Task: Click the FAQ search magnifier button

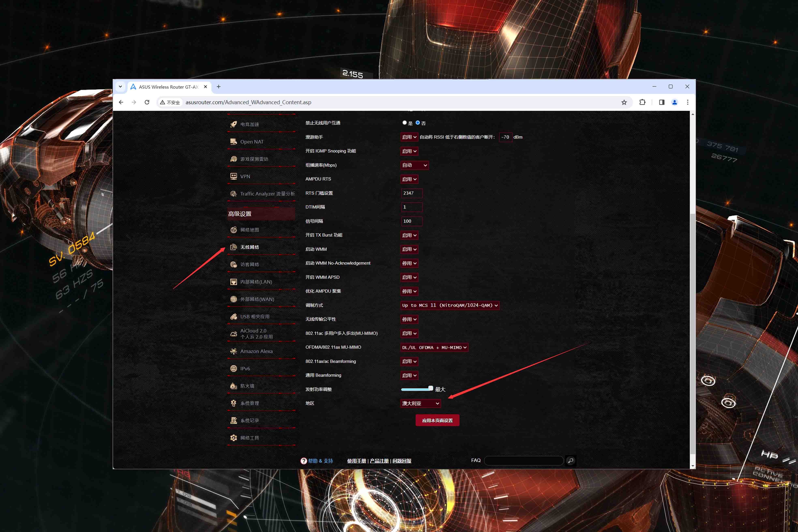Action: tap(571, 461)
